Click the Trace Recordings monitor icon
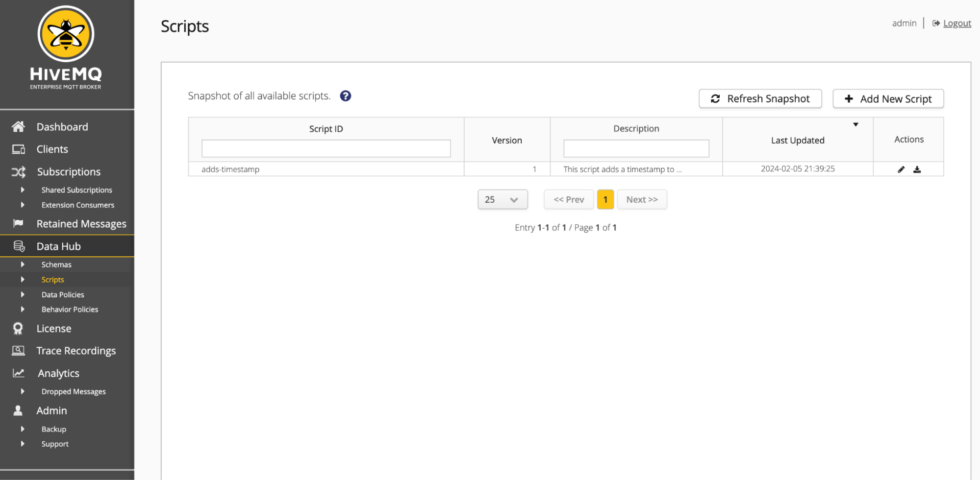Screen dimensions: 980x480 tap(18, 351)
